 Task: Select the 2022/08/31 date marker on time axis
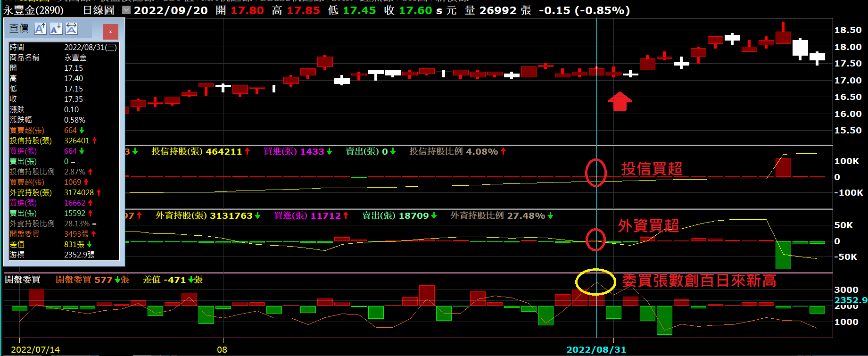(596, 349)
